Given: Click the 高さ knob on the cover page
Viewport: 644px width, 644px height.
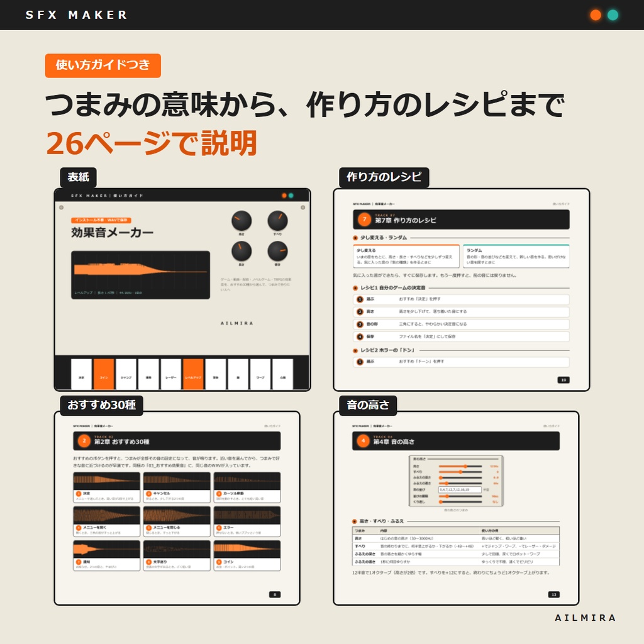Looking at the screenshot, I should point(241,221).
